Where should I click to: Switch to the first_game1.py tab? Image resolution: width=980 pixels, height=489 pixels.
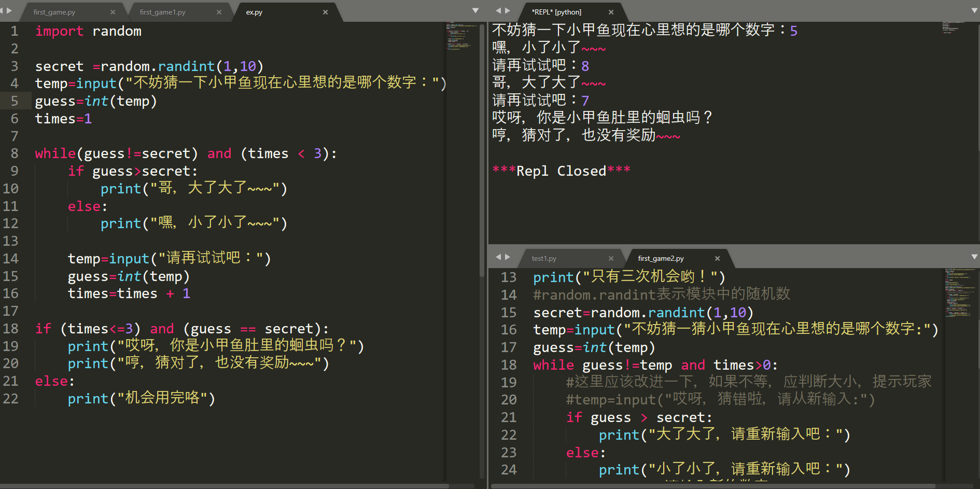162,12
